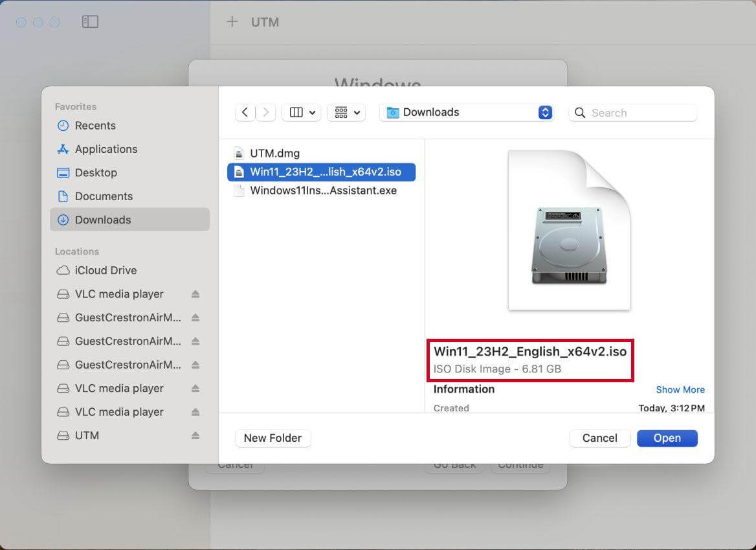The height and width of the screenshot is (550, 756).
Task: Select Recents in Favorites sidebar
Action: (129, 126)
